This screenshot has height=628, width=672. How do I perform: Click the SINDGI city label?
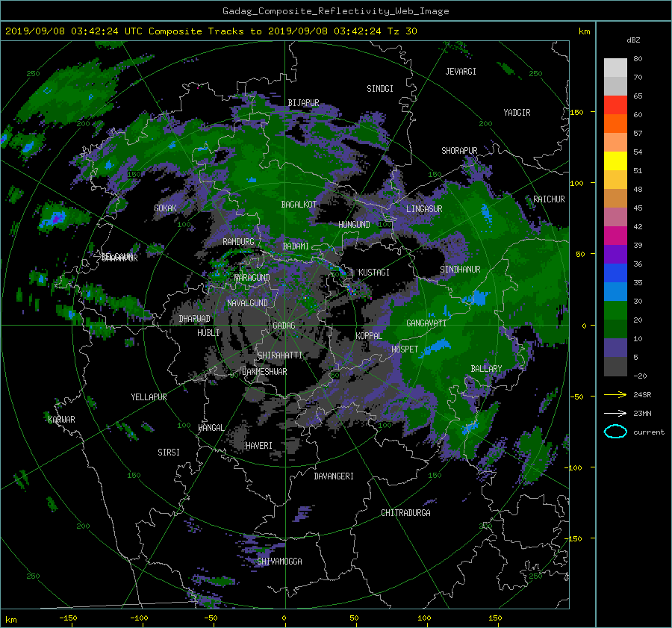click(x=380, y=89)
